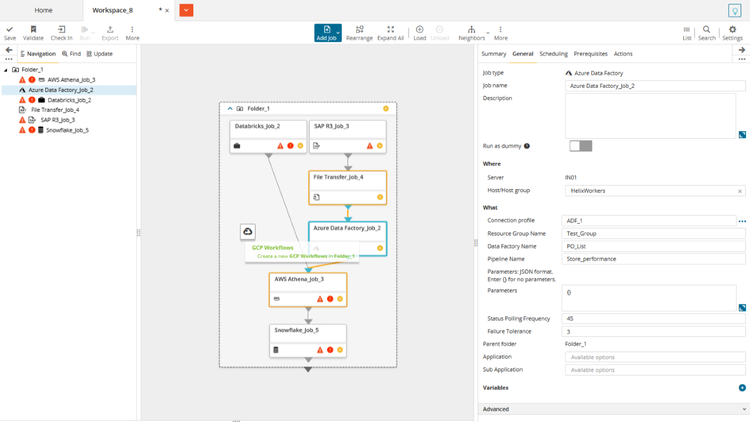Click the Data Factory Name field
The width and height of the screenshot is (750, 422).
point(653,246)
